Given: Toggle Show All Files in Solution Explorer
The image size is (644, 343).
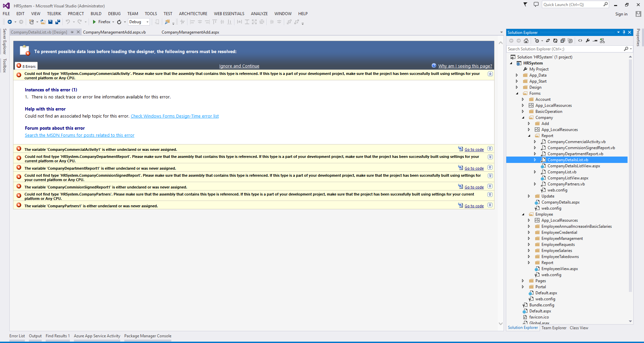Looking at the screenshot, I should click(570, 41).
